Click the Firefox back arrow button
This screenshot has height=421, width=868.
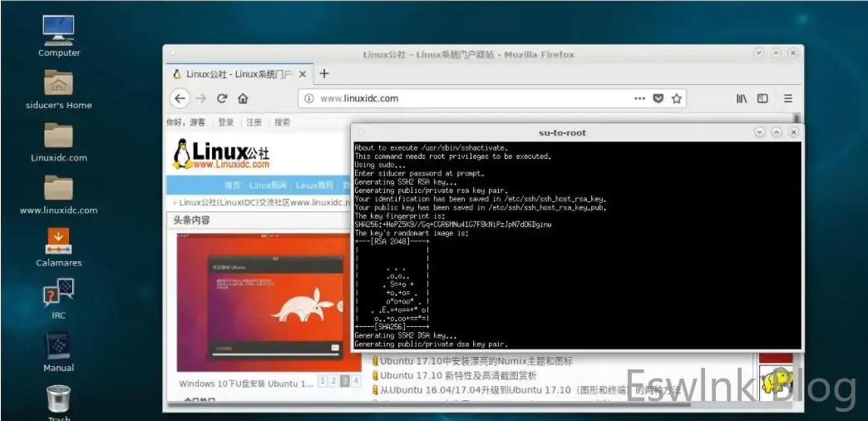[180, 98]
